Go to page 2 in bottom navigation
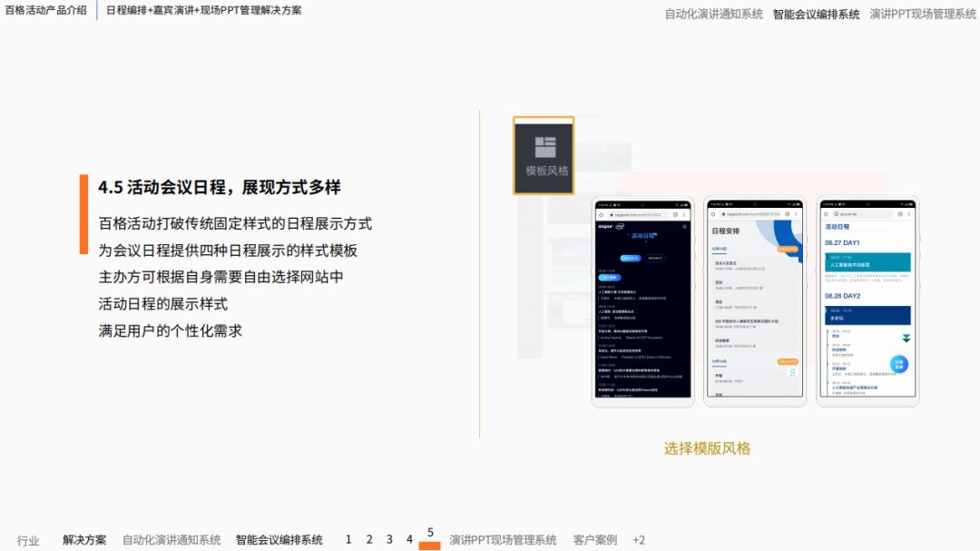The image size is (980, 551). 368,539
